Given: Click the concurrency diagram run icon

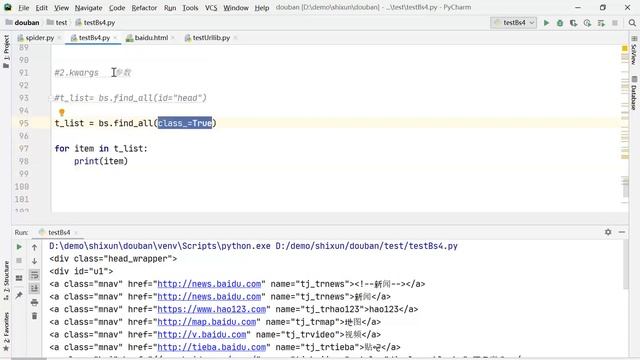Looking at the screenshot, I should pyautogui.click(x=601, y=23).
